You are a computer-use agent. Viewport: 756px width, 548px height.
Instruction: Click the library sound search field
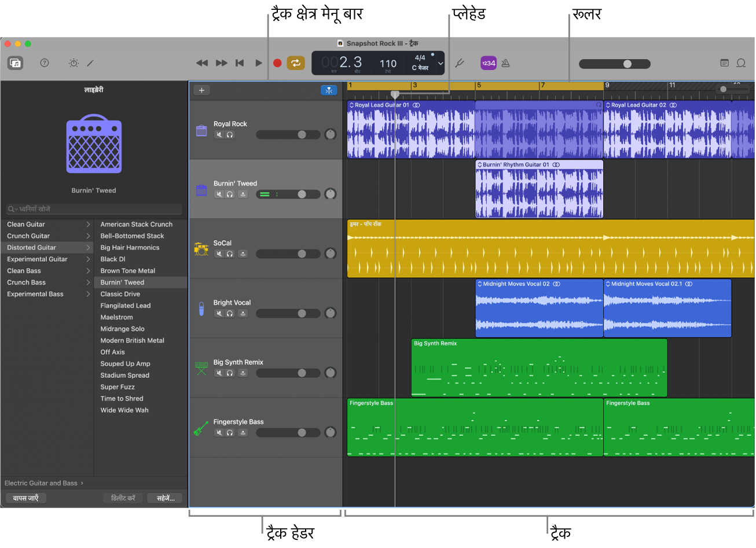pyautogui.click(x=94, y=209)
